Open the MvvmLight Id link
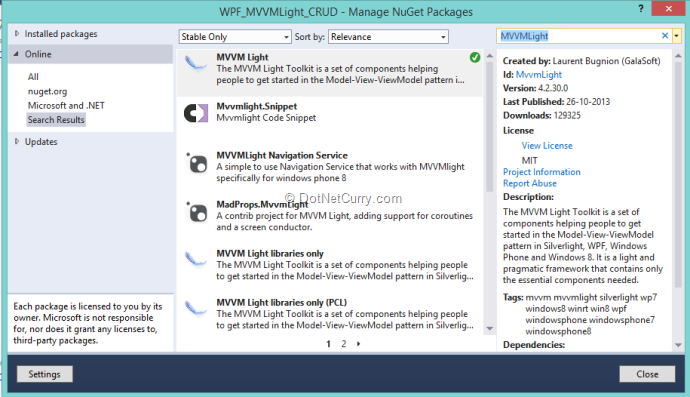This screenshot has width=690, height=397. pos(539,74)
